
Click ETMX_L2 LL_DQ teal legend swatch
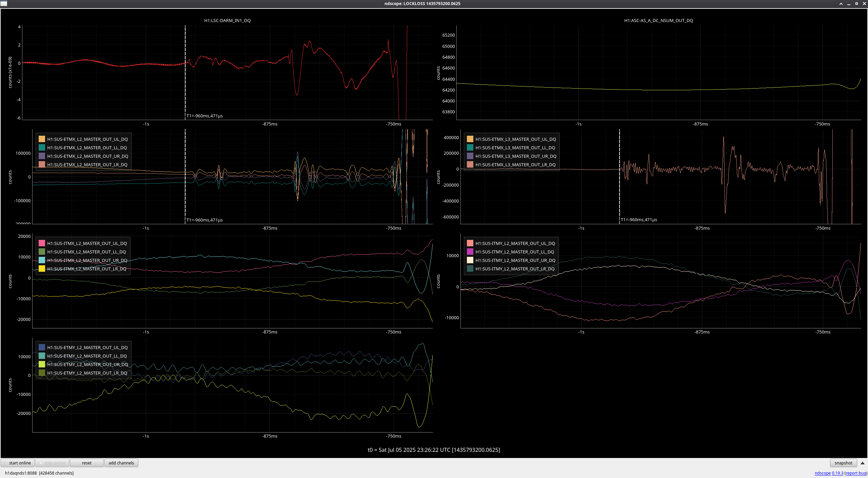(42, 148)
